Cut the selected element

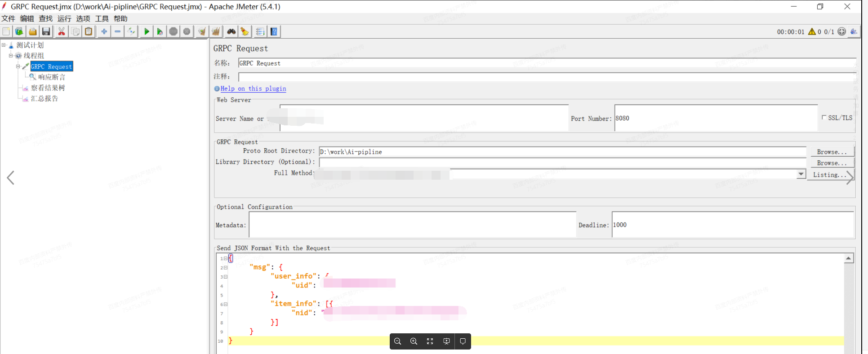coord(62,31)
